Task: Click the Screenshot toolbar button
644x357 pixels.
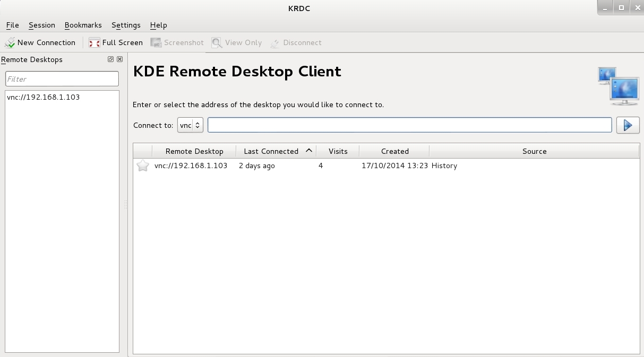Action: click(177, 42)
